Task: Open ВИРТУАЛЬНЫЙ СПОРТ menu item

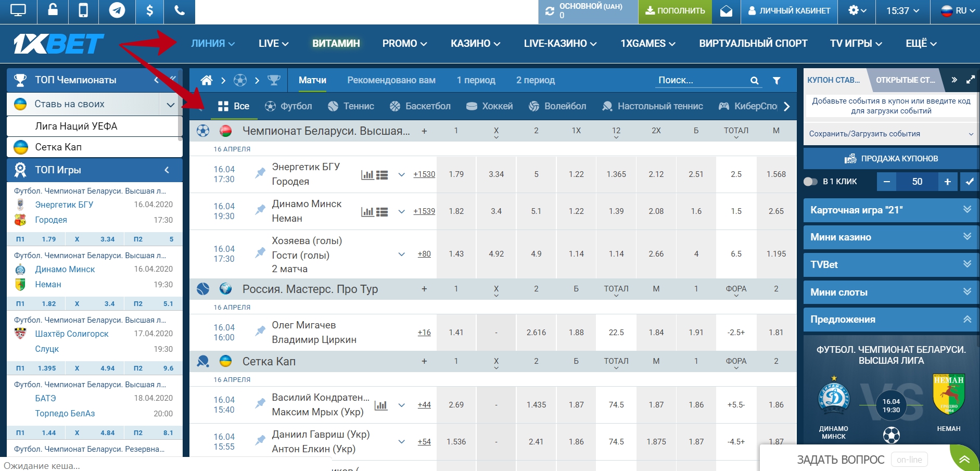Action: [x=753, y=44]
